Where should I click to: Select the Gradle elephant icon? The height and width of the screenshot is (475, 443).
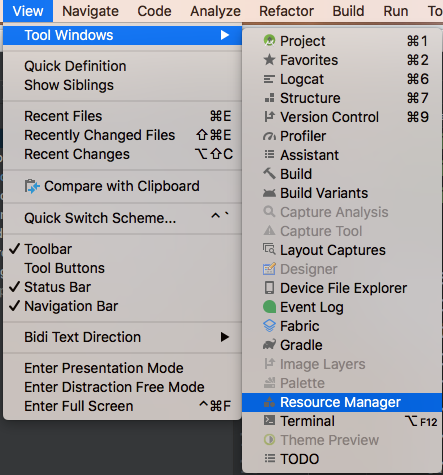click(269, 345)
